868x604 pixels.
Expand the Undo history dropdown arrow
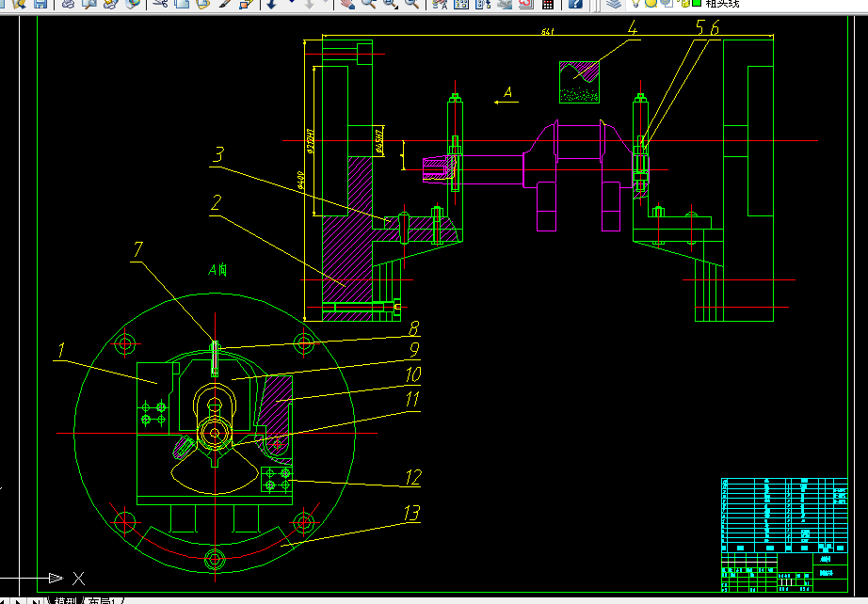click(x=292, y=3)
